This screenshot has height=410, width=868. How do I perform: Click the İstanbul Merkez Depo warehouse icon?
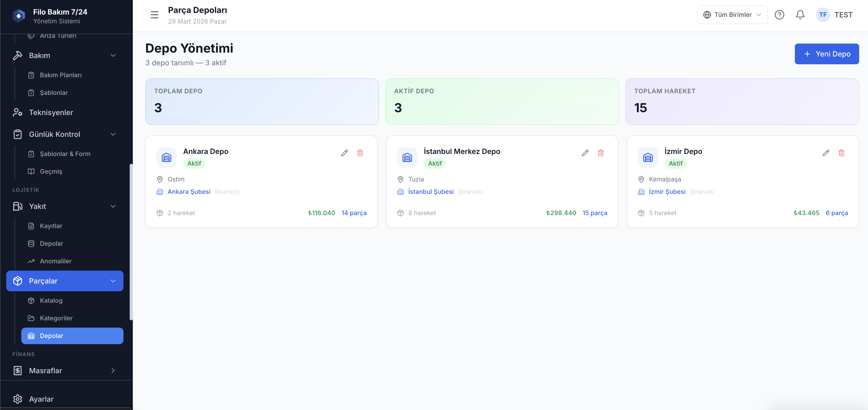[x=407, y=157]
